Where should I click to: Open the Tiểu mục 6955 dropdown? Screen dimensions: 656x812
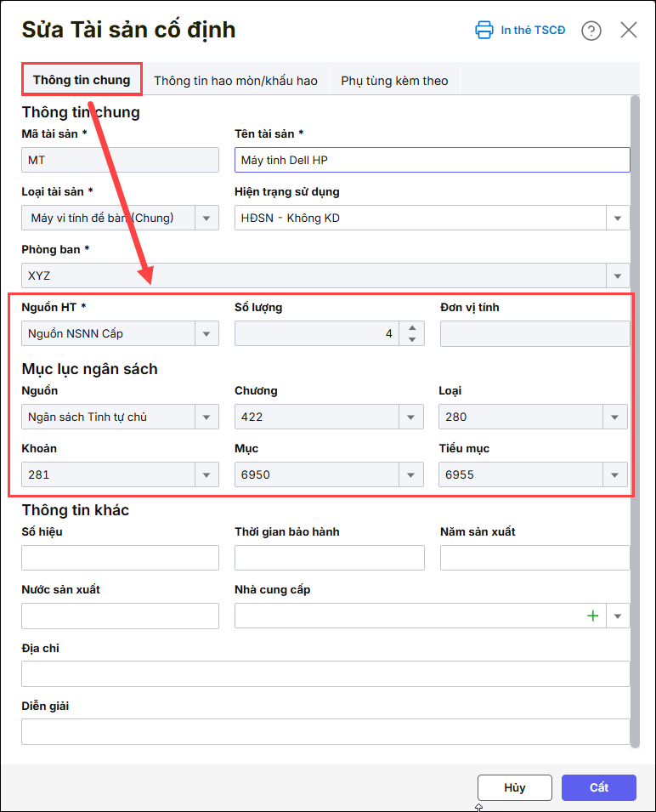tap(615, 474)
